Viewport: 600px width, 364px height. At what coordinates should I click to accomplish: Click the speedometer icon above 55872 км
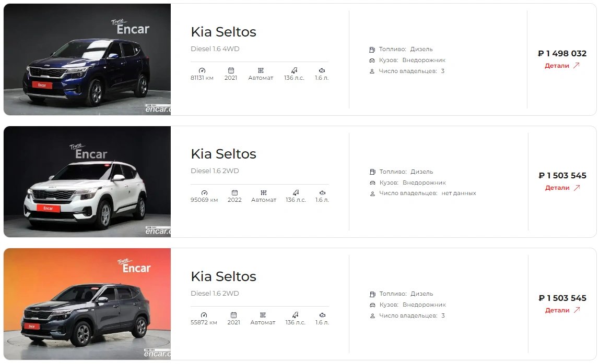(x=204, y=315)
